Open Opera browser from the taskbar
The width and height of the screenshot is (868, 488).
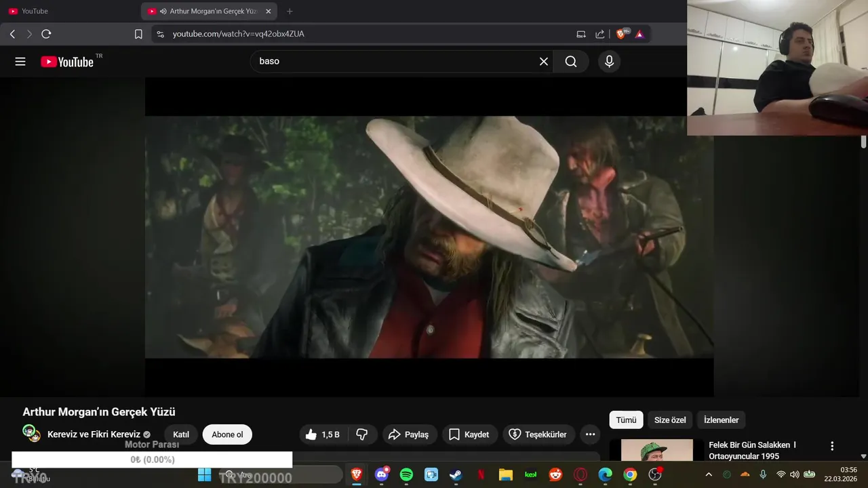[x=580, y=474]
